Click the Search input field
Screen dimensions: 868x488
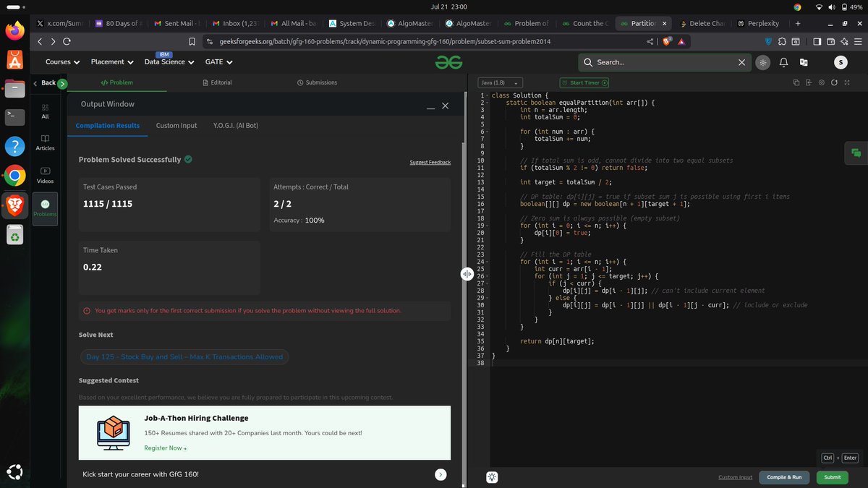point(665,62)
